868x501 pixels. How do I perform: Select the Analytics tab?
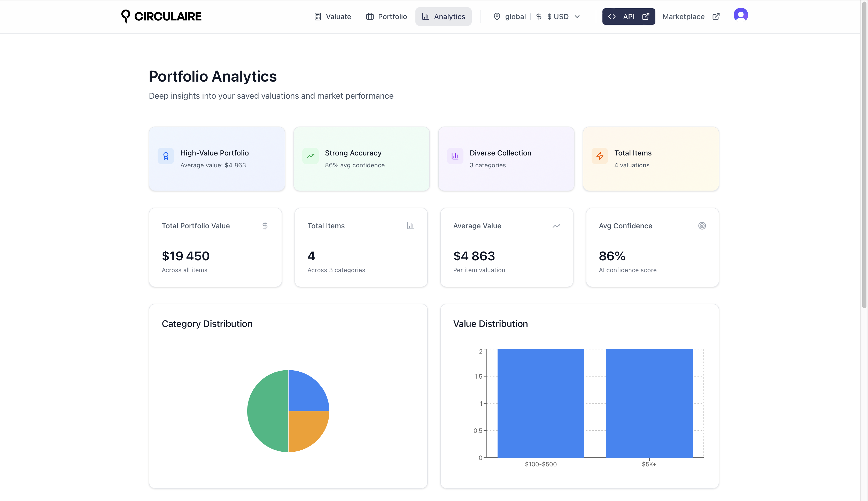443,17
